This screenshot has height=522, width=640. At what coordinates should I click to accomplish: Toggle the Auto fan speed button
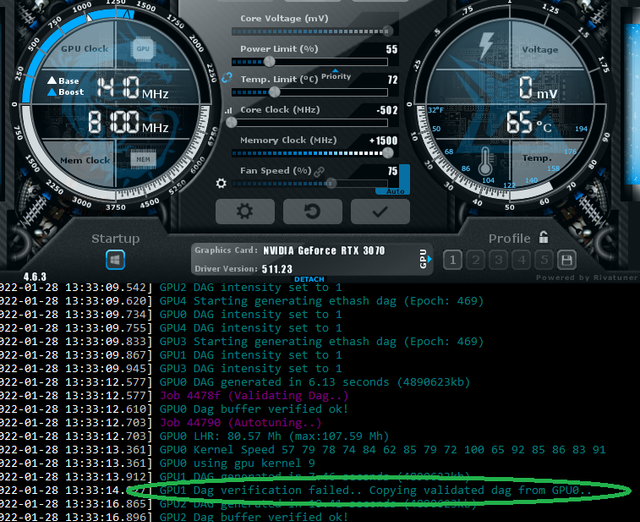[395, 191]
